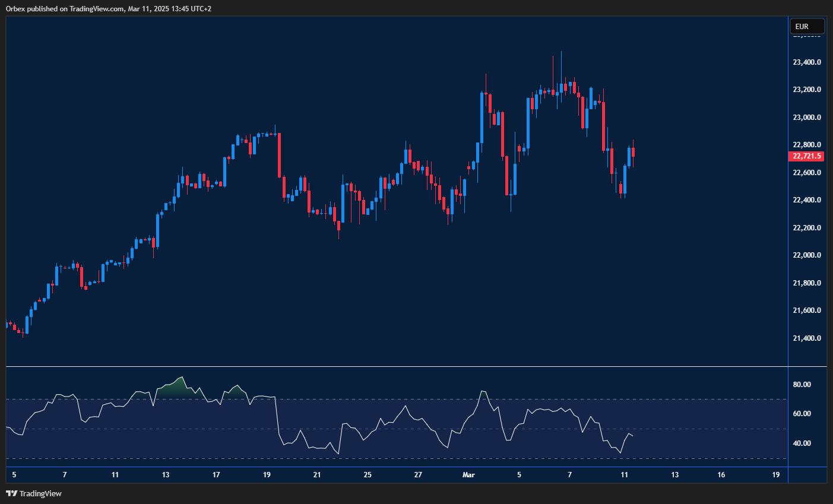Viewport: 833px width, 504px height.
Task: Click the 21,400.0 price scale label
Action: point(807,338)
